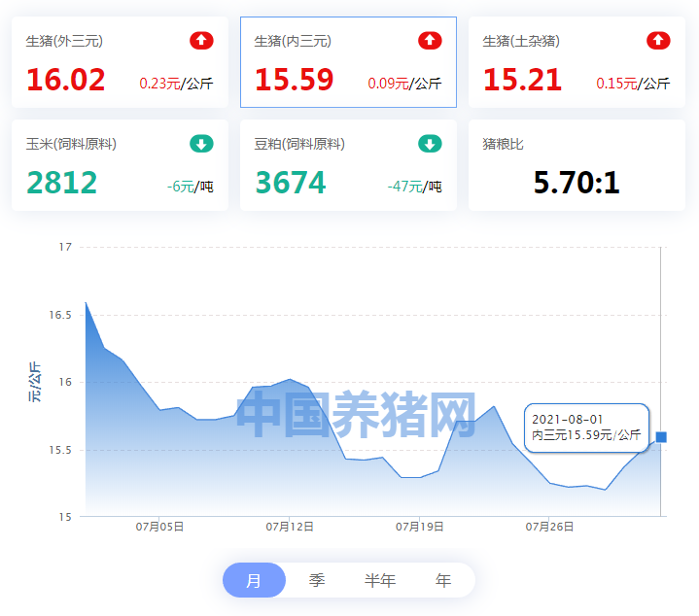The image size is (699, 616).
Task: Click the blue data point marker for 2021-08-01
Action: [661, 437]
